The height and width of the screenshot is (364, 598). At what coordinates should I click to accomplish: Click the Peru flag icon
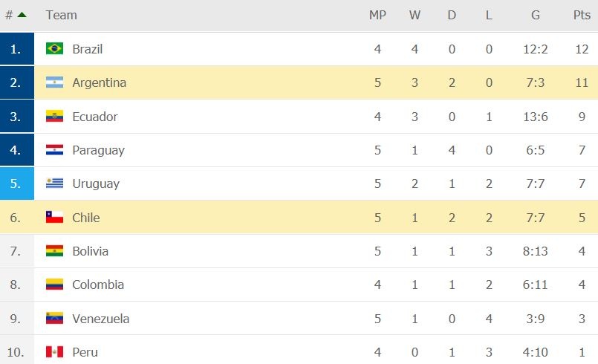click(54, 352)
